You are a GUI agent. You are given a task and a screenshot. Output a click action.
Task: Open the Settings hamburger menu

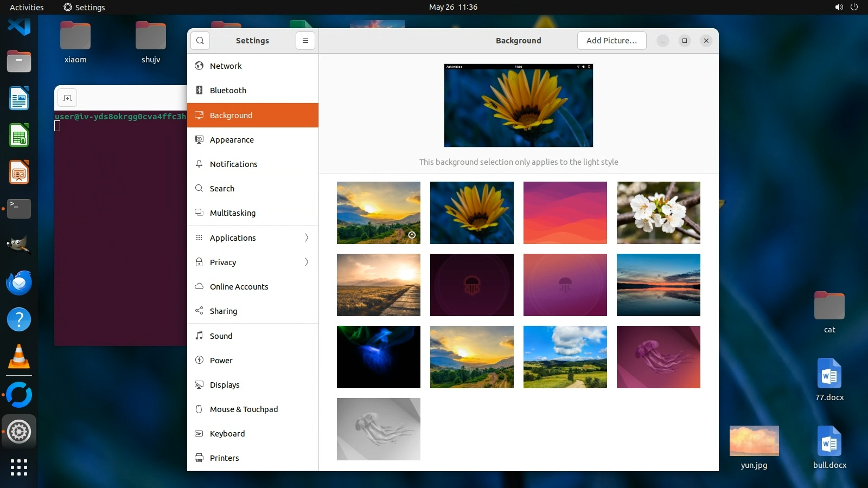click(x=305, y=41)
